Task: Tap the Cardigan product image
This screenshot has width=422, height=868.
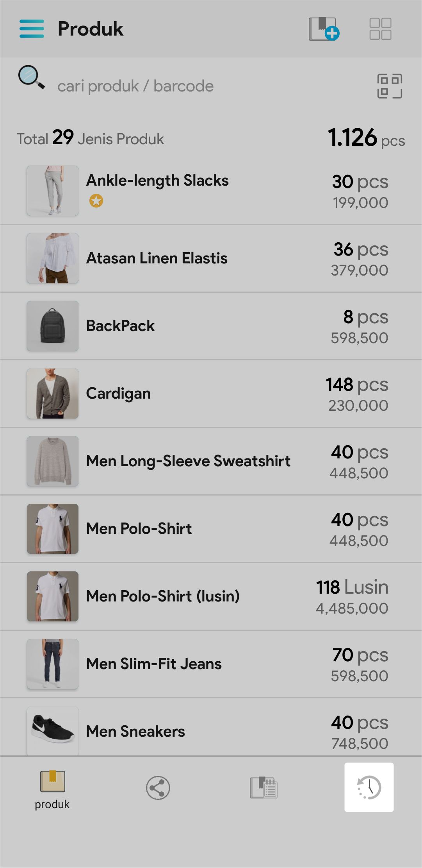Action: (53, 394)
